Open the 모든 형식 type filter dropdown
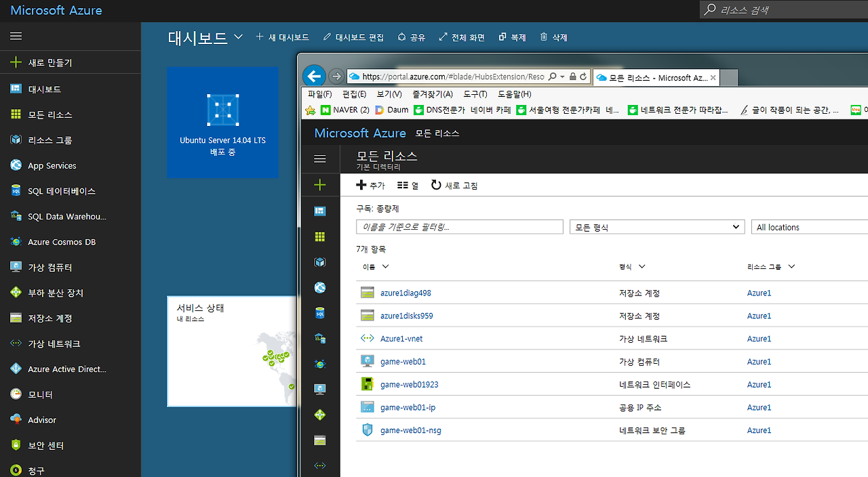This screenshot has height=477, width=868. [x=657, y=227]
